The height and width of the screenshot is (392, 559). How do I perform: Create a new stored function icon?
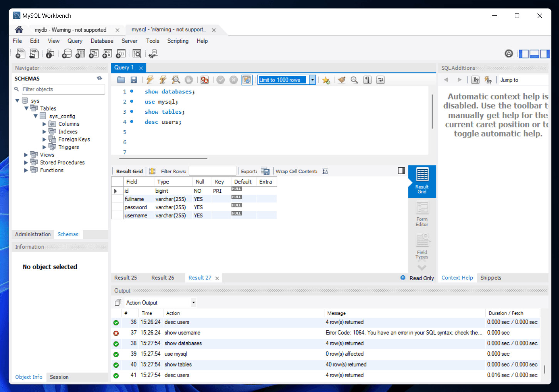[120, 53]
